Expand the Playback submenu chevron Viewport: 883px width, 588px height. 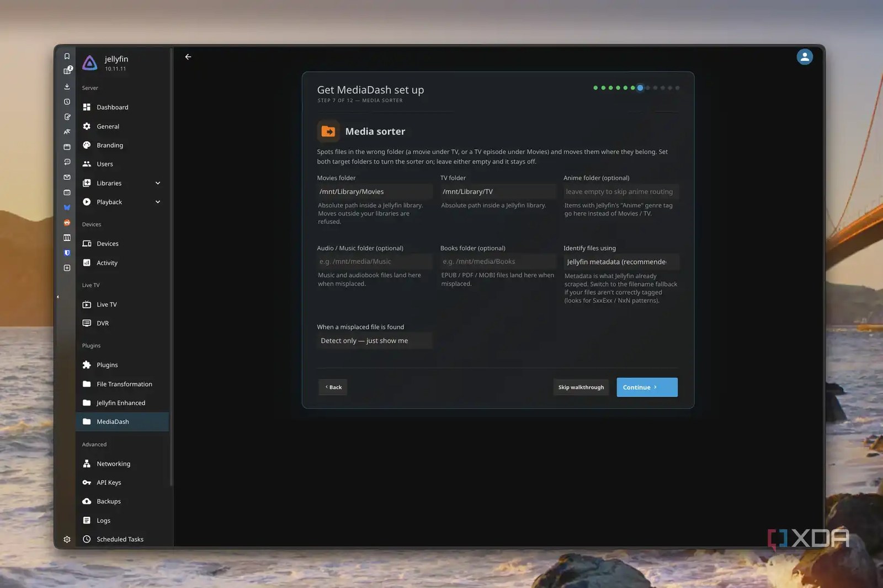point(158,202)
